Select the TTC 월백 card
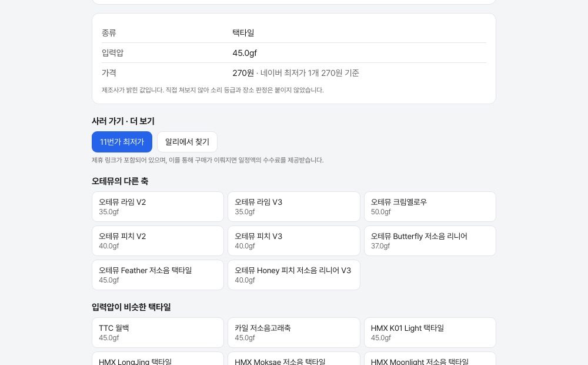This screenshot has height=365, width=588. click(158, 333)
